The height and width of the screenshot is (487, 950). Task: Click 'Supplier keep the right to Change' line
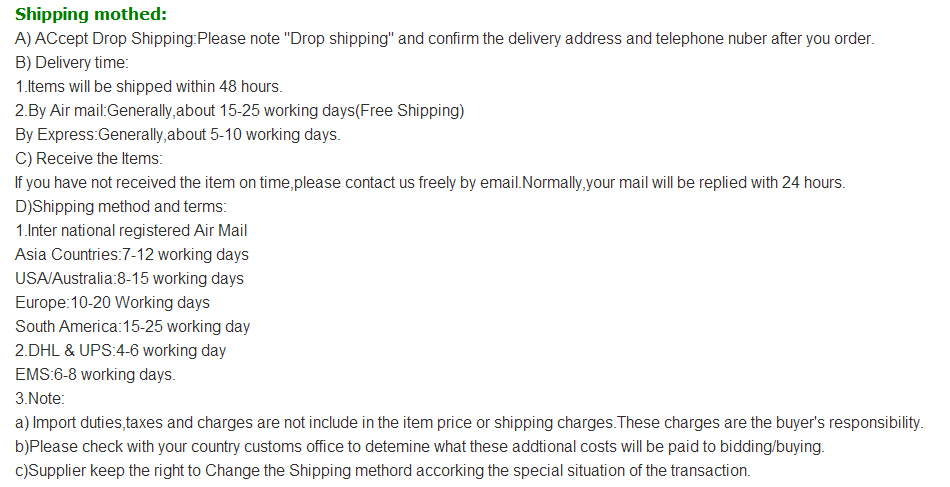pos(383,471)
